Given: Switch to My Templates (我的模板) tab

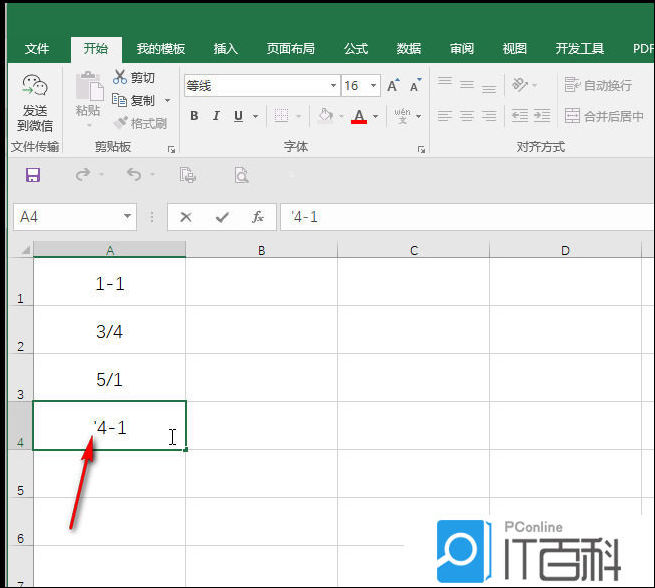Looking at the screenshot, I should 160,49.
